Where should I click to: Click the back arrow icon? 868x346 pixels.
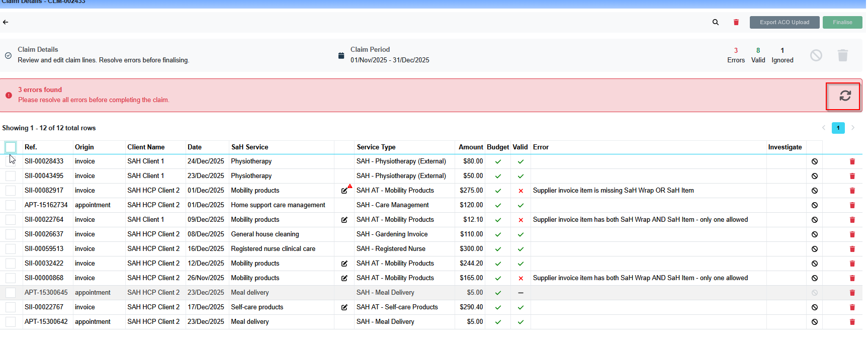point(6,22)
